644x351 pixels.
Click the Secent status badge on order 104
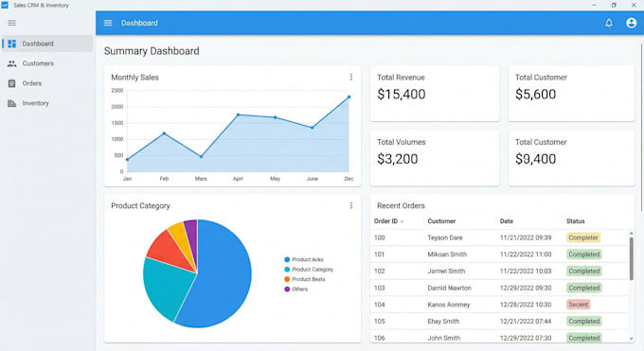coord(579,305)
